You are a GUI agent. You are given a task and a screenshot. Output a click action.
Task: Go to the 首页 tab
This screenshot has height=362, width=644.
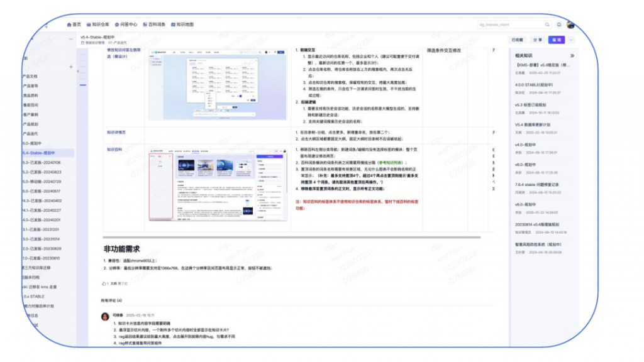[x=74, y=25]
